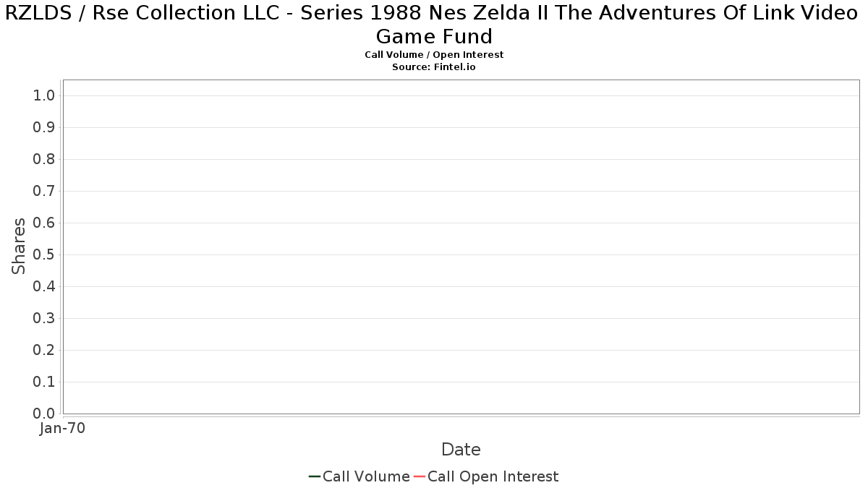Click the red Call Open Interest swatch
Image resolution: width=868 pixels, height=488 pixels.
click(x=419, y=476)
